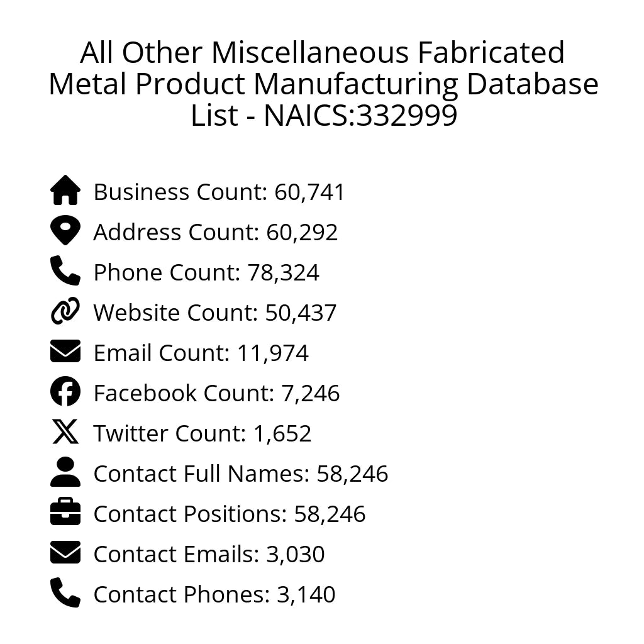Click the map pin icon for Address Count
This screenshot has width=644, height=644.
(x=65, y=231)
